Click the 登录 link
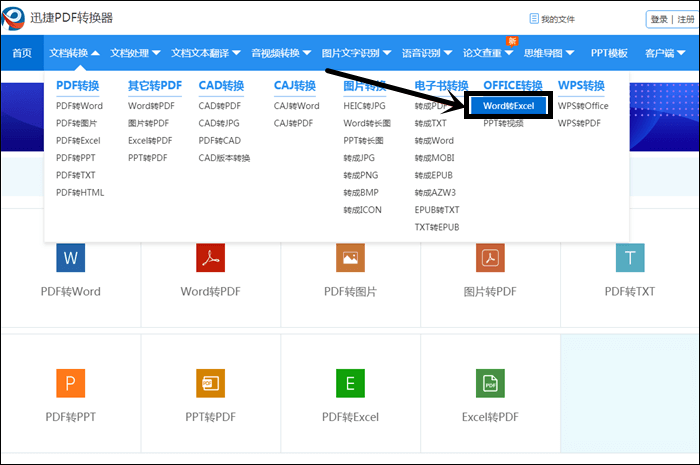This screenshot has height=465, width=700. coord(659,19)
